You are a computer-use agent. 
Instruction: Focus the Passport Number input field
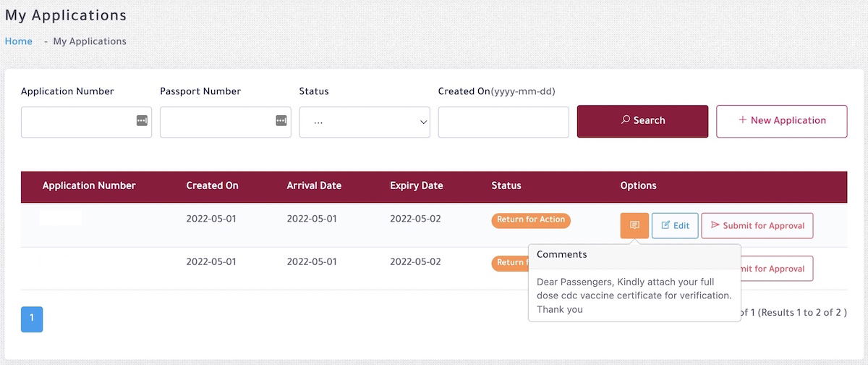click(x=225, y=122)
